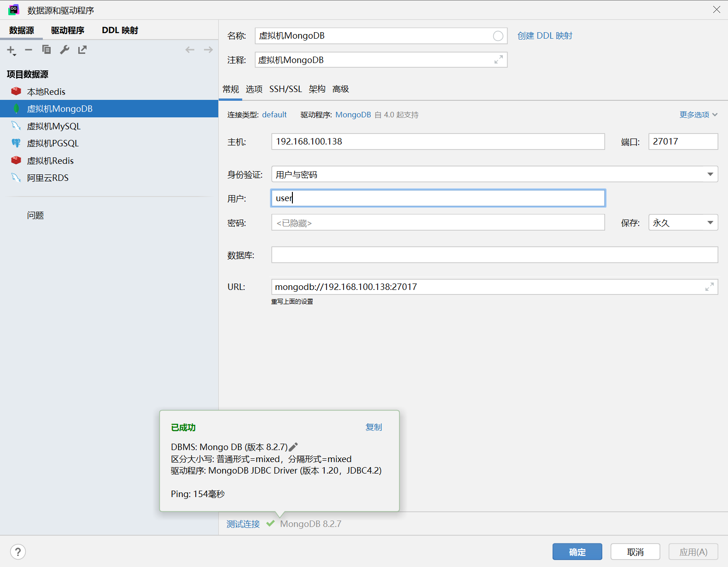
Task: Open the 保存 password save dropdown
Action: point(683,223)
